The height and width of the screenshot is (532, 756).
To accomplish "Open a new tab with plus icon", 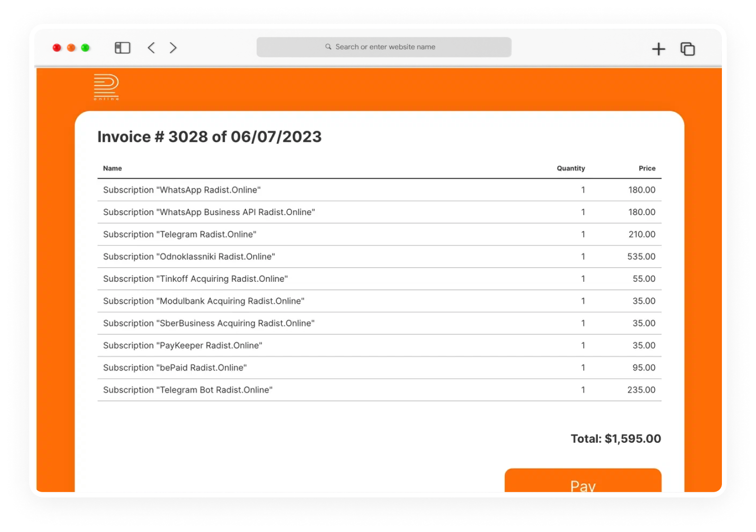I will point(658,49).
